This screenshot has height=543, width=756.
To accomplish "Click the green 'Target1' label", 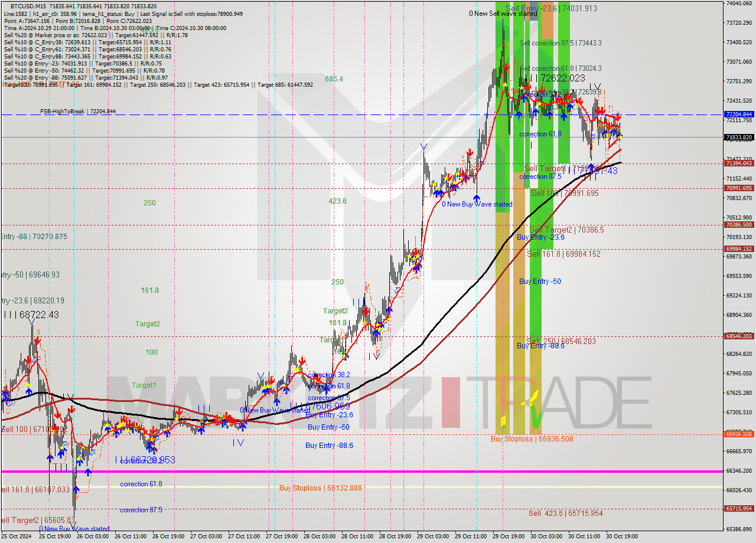I will (x=144, y=385).
